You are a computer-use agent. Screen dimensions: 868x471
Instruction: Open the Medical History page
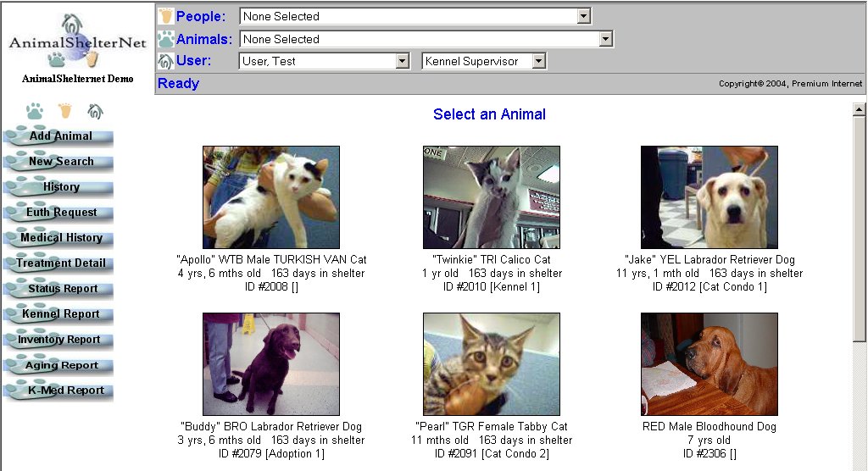tap(60, 238)
